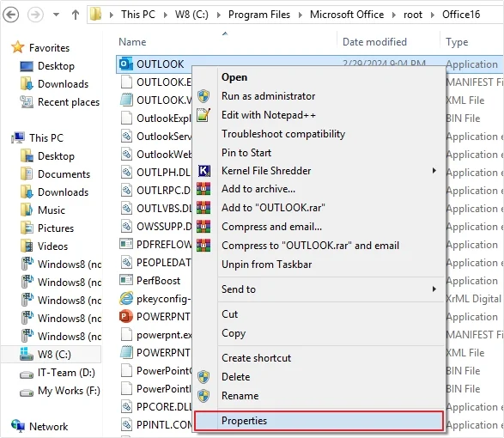Click the Notepad++ icon in context menu
Screen dimensions: 504x438
click(x=203, y=115)
